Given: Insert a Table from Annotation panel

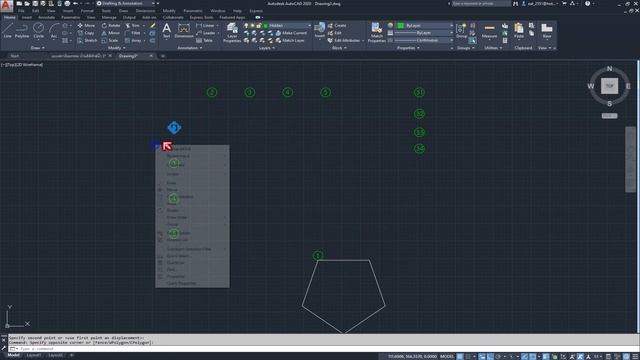Looking at the screenshot, I should (204, 40).
